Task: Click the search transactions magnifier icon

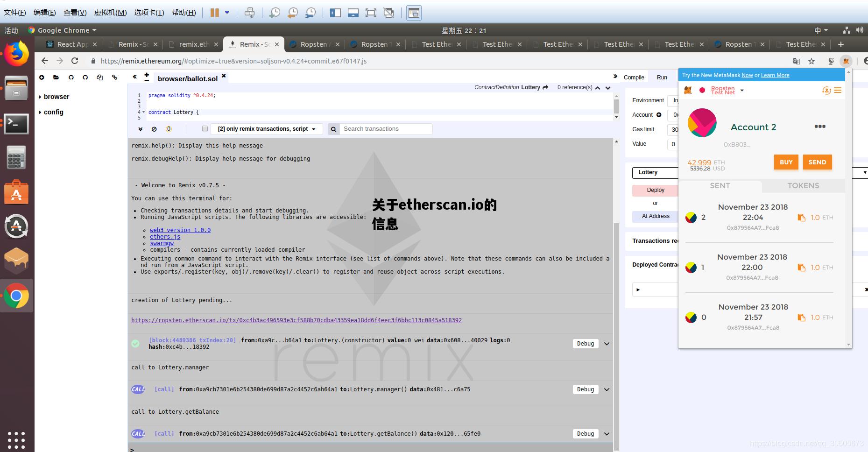Action: 333,129
